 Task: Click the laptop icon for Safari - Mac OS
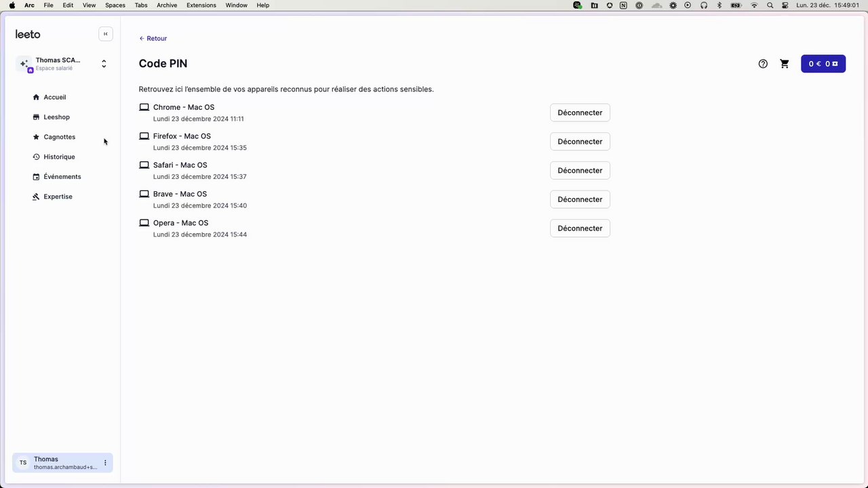(144, 165)
